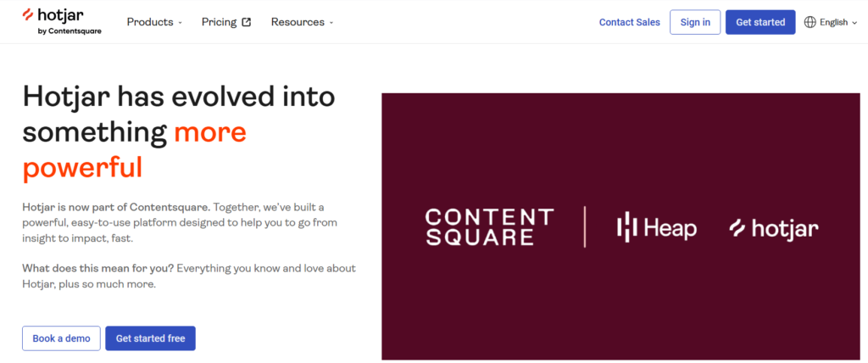Click the 'by Contentsquare' text under the logo
The height and width of the screenshot is (363, 868).
point(70,31)
